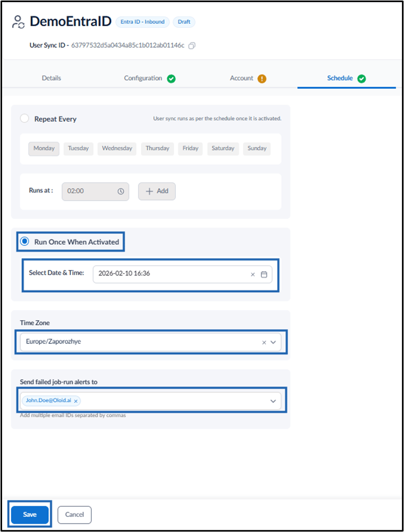The image size is (404, 532).
Task: Click 'Send failed job-run alerts to' label
Action: click(59, 382)
